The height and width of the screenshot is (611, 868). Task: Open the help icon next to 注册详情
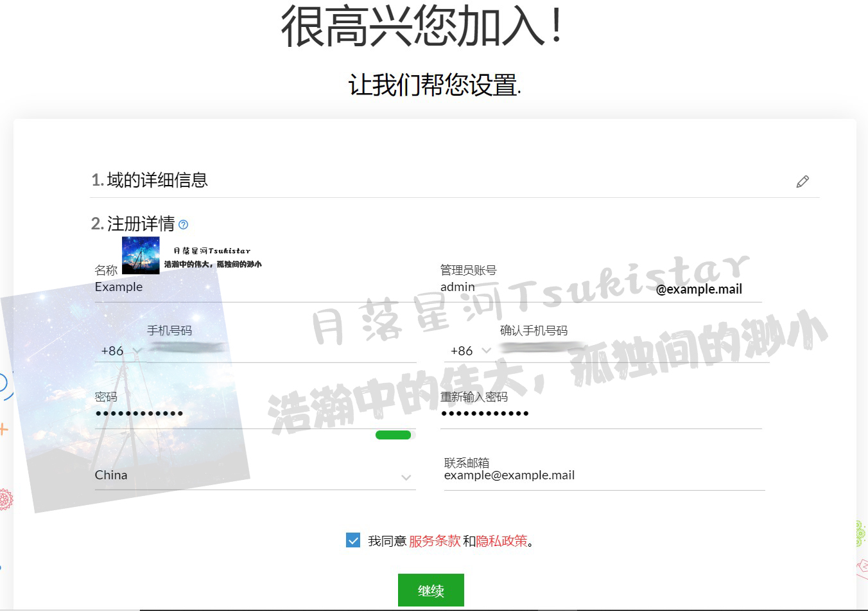point(184,224)
